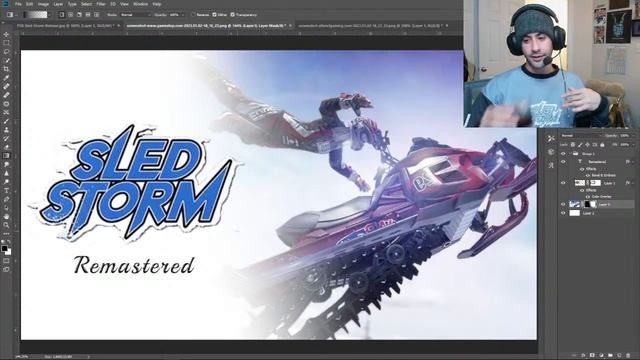Select the Eraser tool
640x360 pixels.
(x=6, y=147)
